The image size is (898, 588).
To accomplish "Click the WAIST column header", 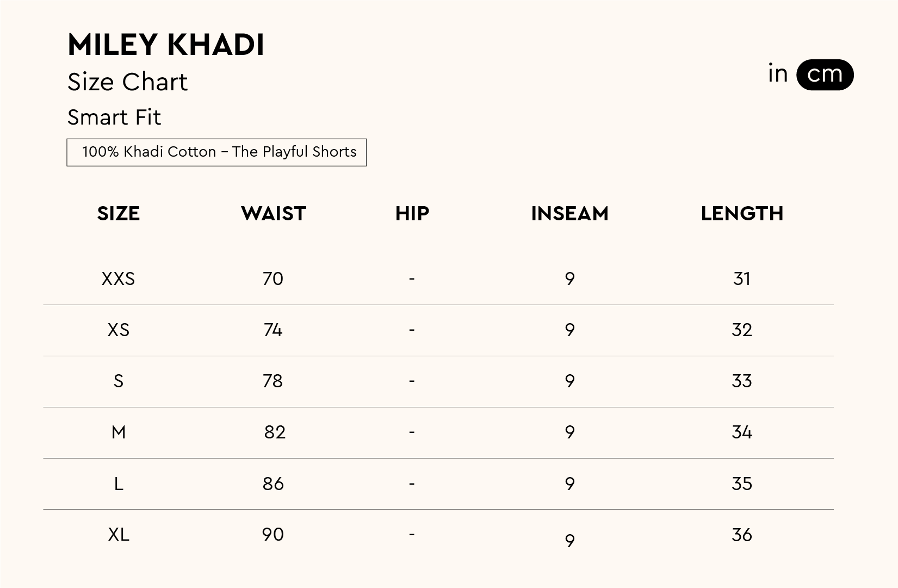I will (274, 214).
